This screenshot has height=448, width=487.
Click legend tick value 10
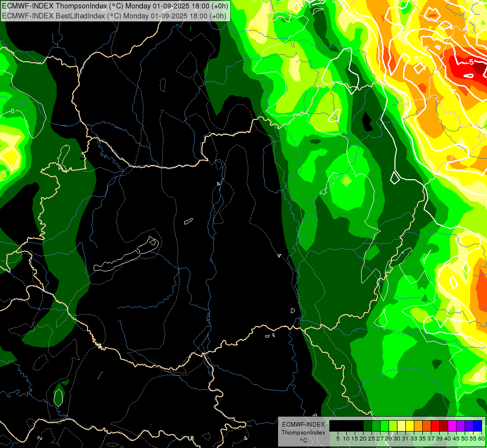(346, 439)
